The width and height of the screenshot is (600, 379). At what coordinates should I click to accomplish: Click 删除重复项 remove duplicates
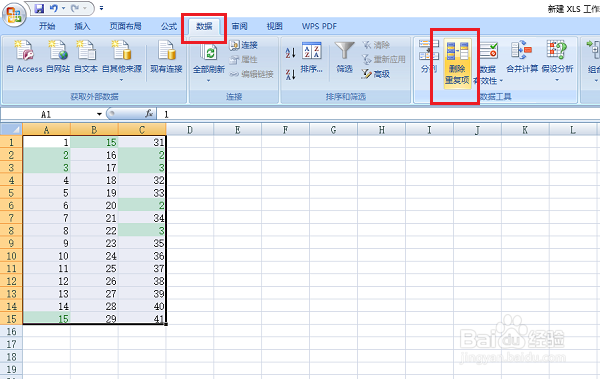pyautogui.click(x=457, y=64)
